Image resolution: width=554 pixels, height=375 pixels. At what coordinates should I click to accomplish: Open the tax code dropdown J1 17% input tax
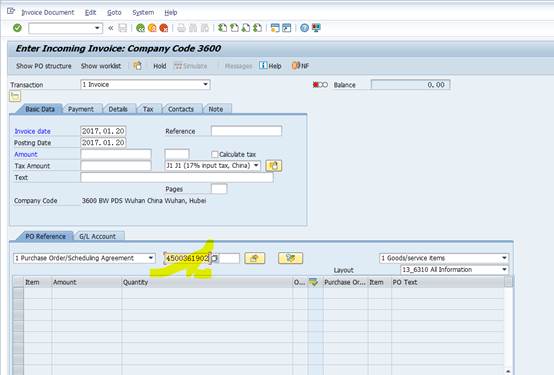(212, 165)
